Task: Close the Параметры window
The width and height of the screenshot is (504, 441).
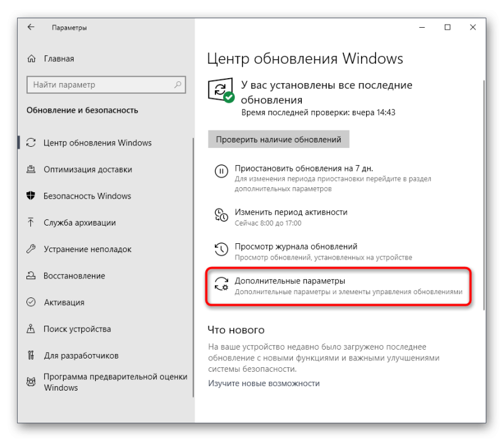Action: tap(473, 27)
